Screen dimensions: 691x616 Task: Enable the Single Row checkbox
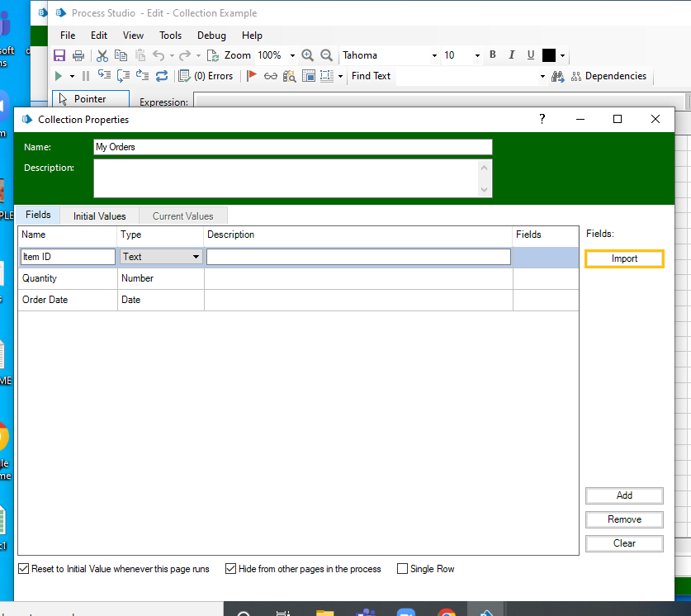[403, 569]
